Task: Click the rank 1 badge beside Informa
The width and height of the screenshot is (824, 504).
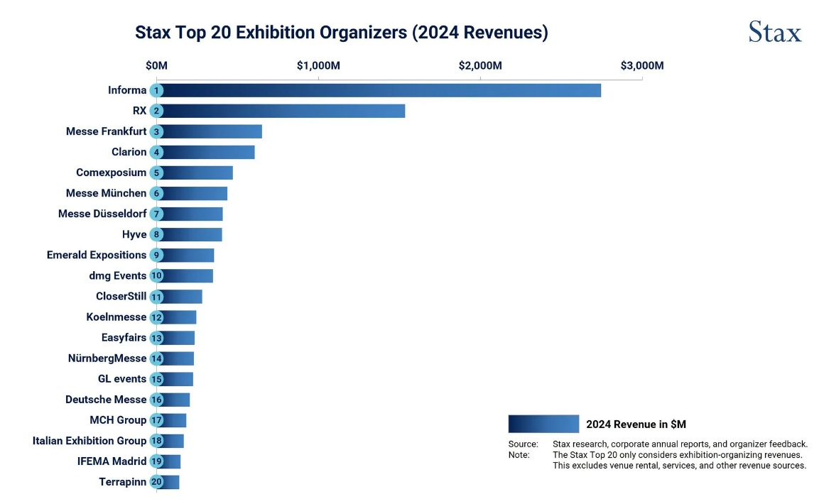Action: click(x=156, y=90)
